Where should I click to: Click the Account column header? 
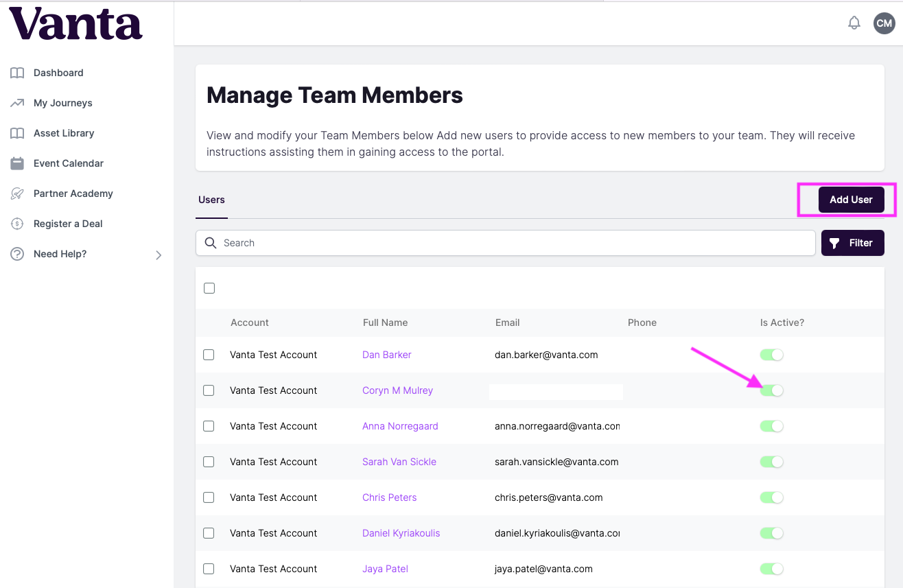(x=250, y=322)
